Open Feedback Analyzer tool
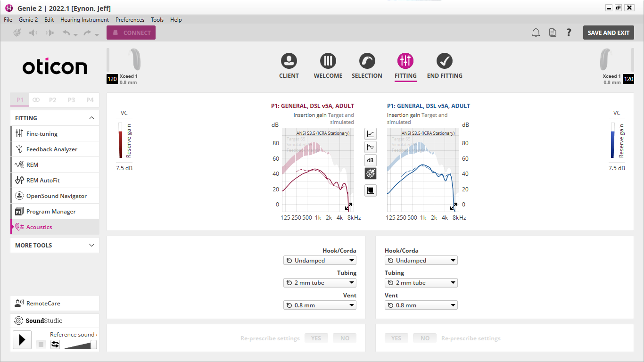 pos(55,149)
